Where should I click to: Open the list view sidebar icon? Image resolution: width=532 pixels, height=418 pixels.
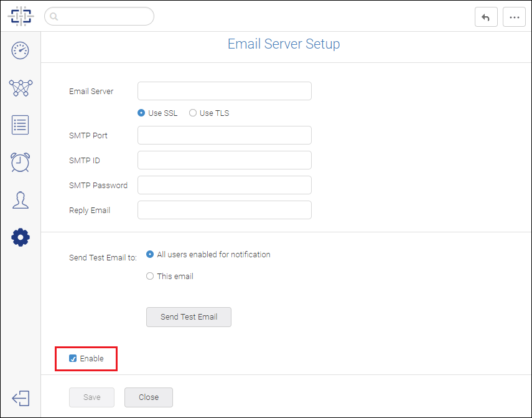click(x=21, y=125)
